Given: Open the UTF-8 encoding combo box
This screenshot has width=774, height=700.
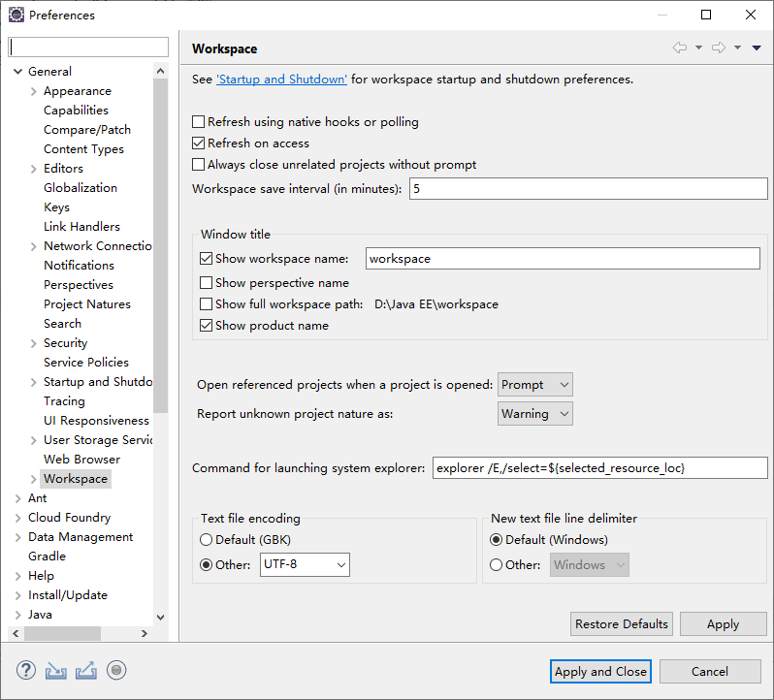Looking at the screenshot, I should click(305, 564).
